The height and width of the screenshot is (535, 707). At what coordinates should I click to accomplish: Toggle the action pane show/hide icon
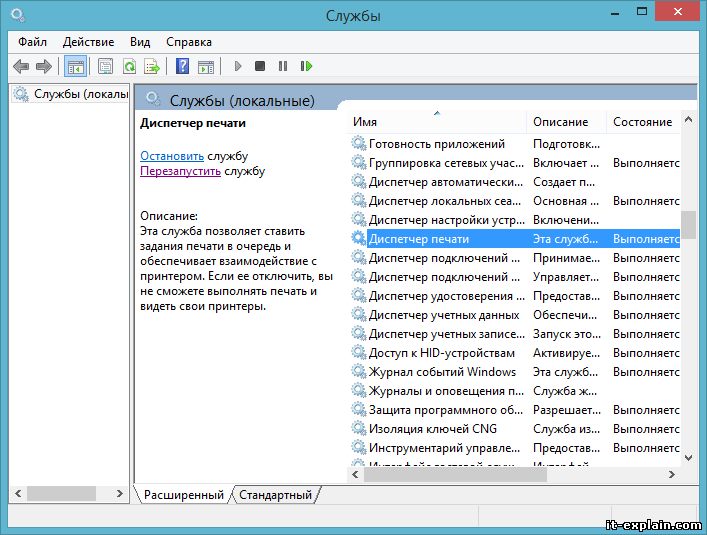206,67
